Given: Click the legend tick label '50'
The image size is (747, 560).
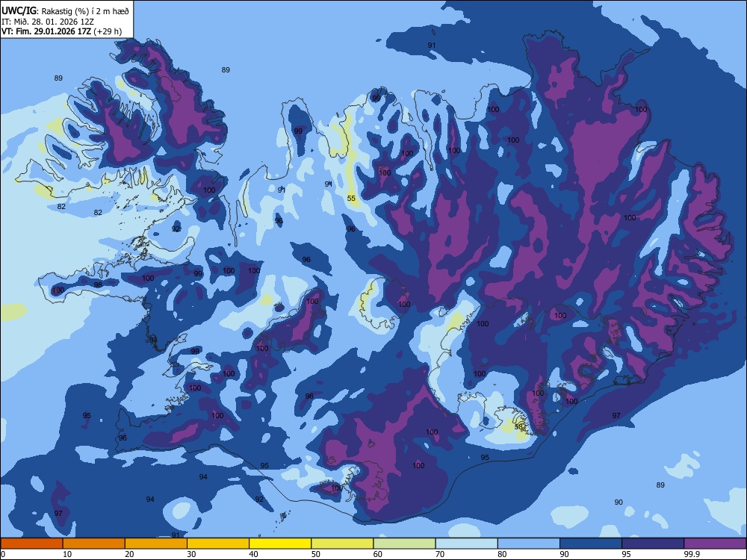Looking at the screenshot, I should tap(316, 554).
